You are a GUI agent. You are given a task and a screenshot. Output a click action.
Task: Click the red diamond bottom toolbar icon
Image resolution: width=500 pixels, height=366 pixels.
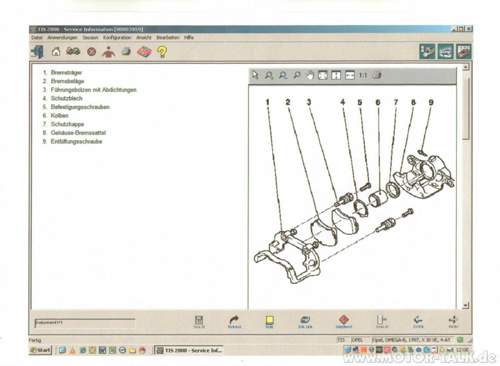pos(344,321)
